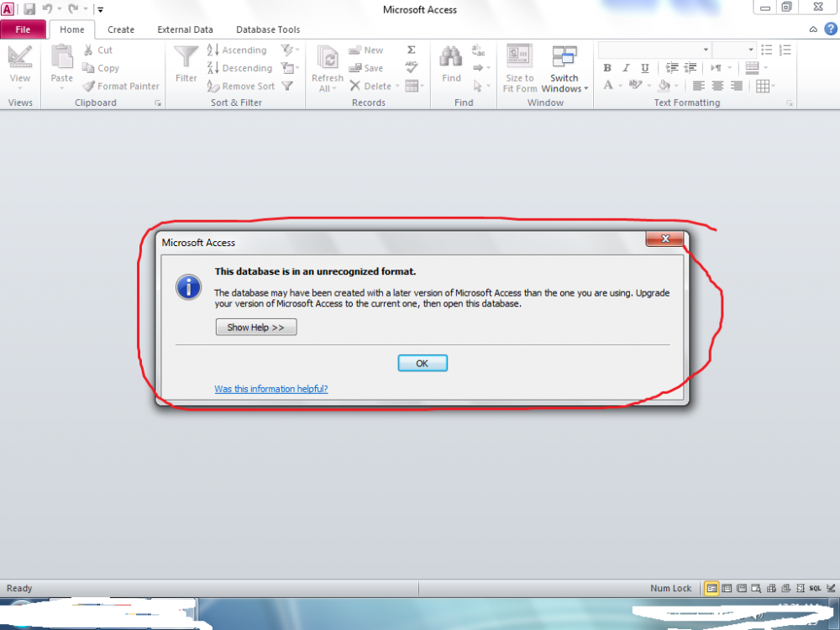Run the Spelling check icon
This screenshot has height=630, width=840.
[x=412, y=67]
